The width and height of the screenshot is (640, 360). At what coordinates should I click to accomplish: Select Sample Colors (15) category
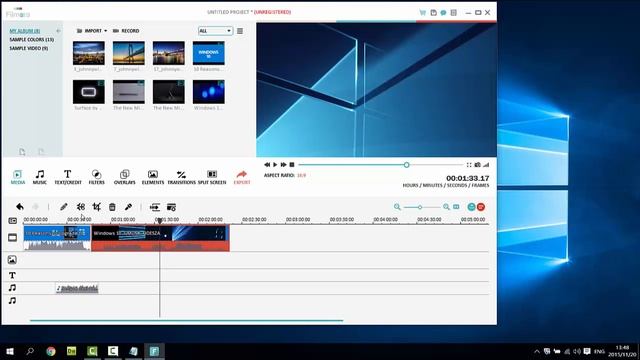[31, 40]
